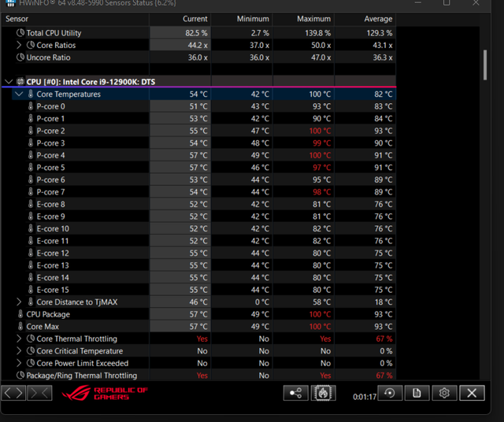This screenshot has height=422, width=504.
Task: Click thermometer icon next to Core Temperatures
Action: click(x=31, y=94)
